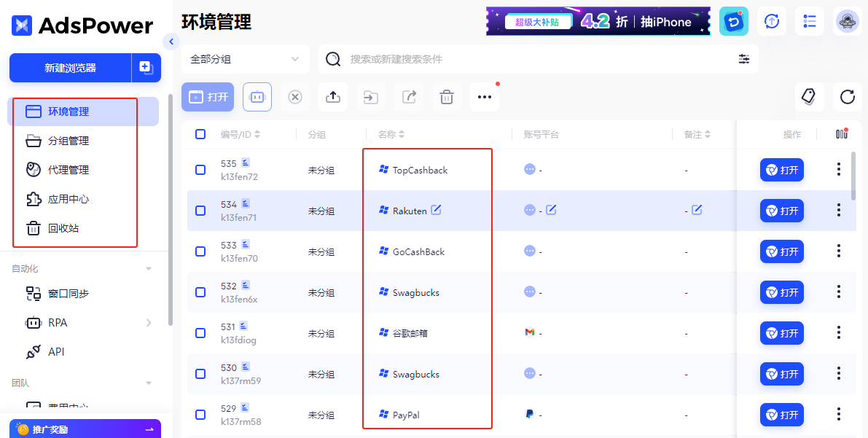The image size is (868, 438).
Task: Select the checkbox for profile 533
Action: point(200,251)
